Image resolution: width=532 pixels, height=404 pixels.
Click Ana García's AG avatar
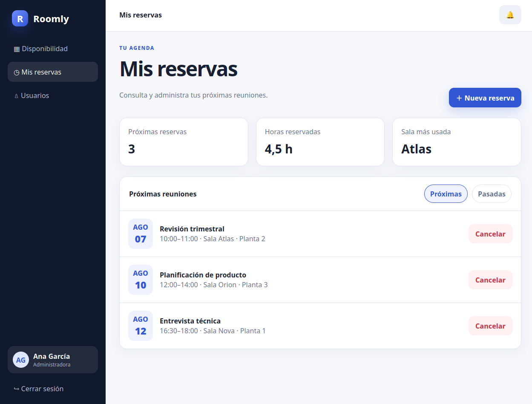pyautogui.click(x=21, y=360)
